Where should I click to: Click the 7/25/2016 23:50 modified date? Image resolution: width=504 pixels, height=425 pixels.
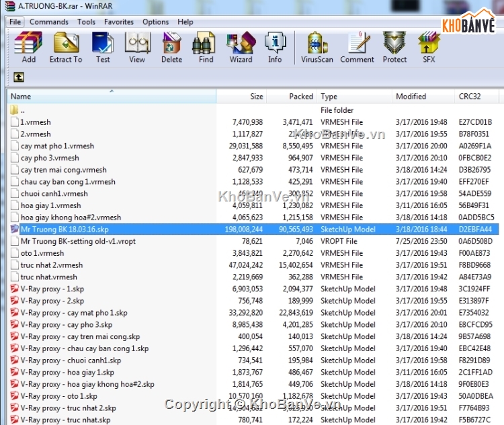[421, 241]
